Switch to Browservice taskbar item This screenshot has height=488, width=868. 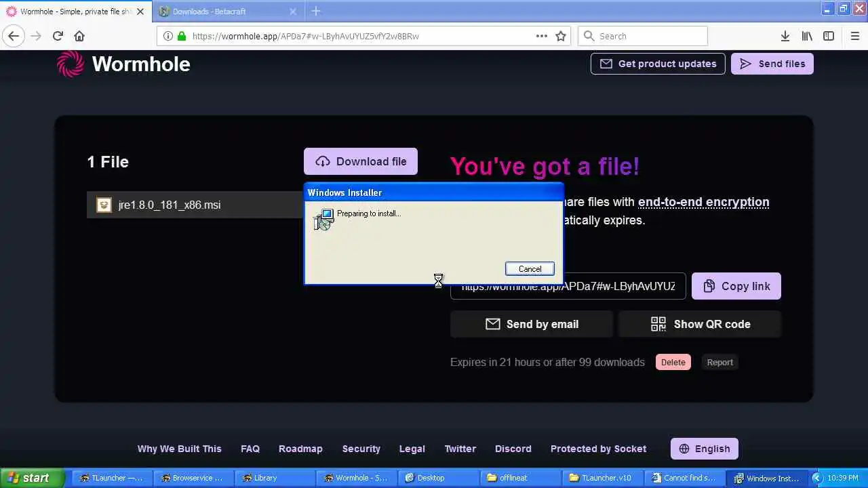coord(193,478)
